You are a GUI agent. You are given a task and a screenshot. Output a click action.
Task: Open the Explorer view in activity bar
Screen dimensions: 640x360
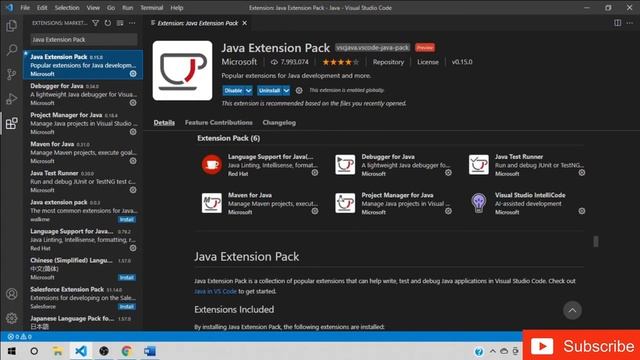(x=11, y=26)
